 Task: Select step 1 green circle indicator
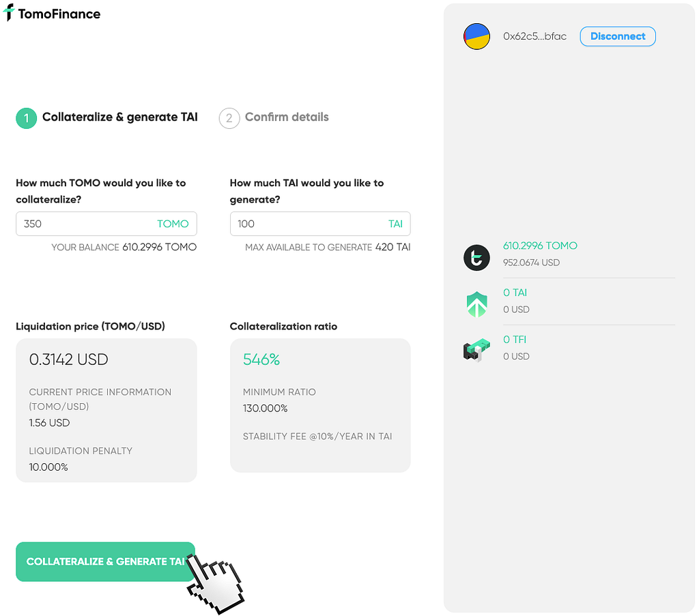(x=27, y=118)
